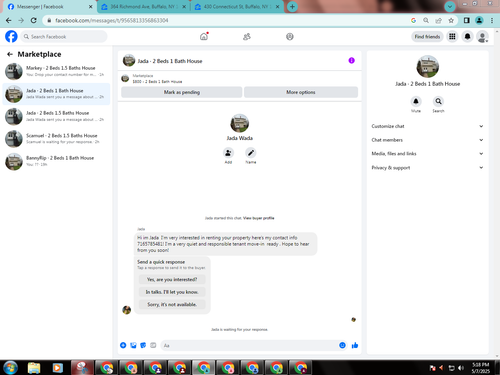Open the purple conversation information icon
Screen dimensions: 500x375
coord(351,60)
